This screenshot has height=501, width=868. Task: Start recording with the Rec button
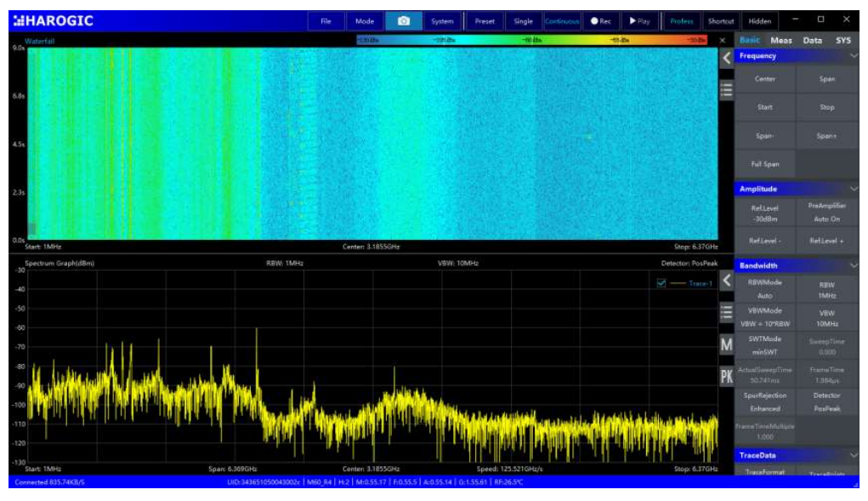point(600,21)
